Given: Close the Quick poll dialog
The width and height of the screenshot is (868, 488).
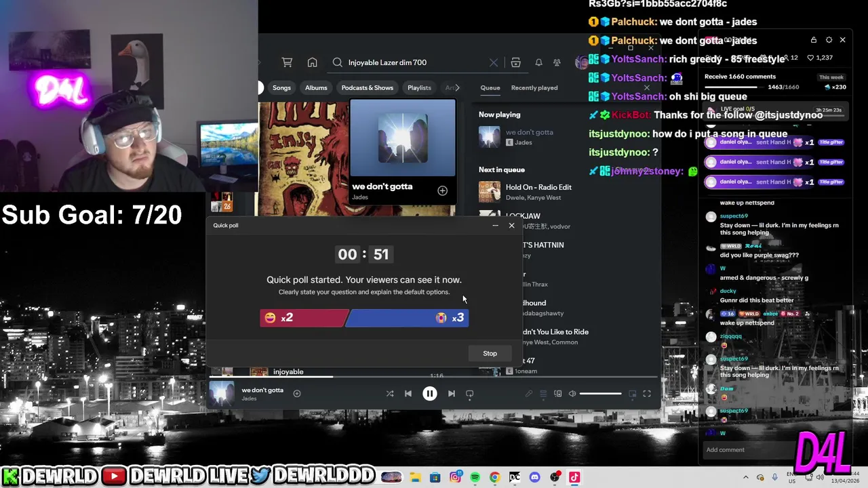Looking at the screenshot, I should [512, 225].
